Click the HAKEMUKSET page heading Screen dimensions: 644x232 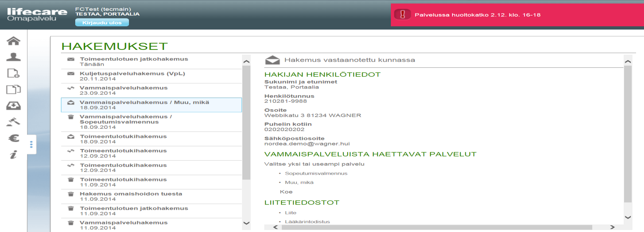point(115,46)
